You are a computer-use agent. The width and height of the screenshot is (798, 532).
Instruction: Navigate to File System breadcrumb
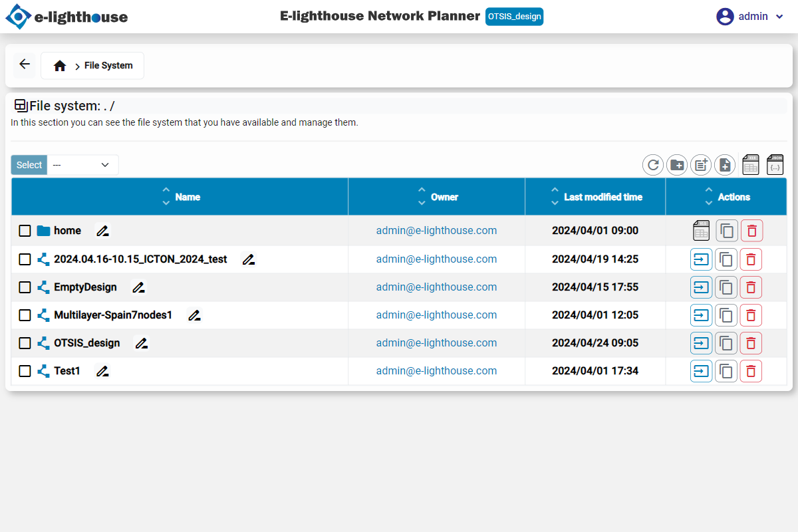[108, 65]
